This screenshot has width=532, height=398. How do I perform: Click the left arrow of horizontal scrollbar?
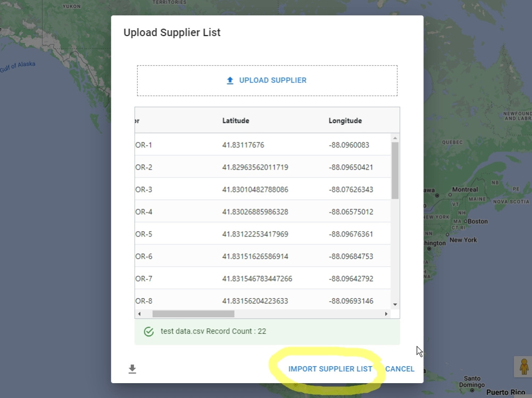(140, 314)
